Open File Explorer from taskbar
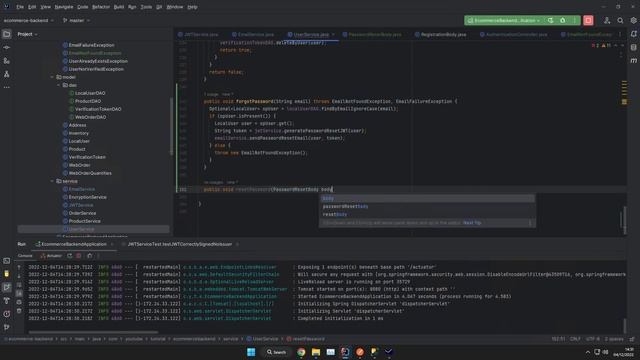 (x=316, y=352)
